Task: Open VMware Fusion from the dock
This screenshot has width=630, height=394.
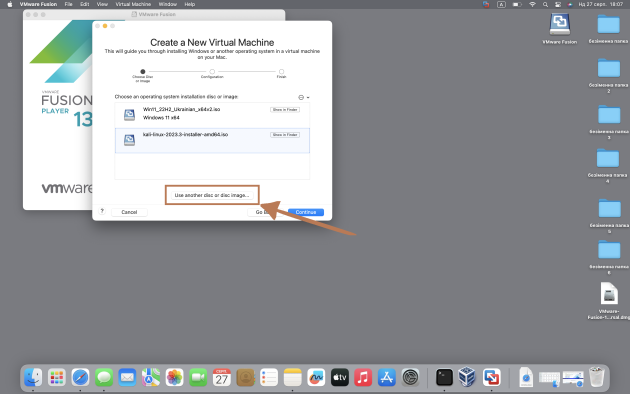Action: coord(491,378)
